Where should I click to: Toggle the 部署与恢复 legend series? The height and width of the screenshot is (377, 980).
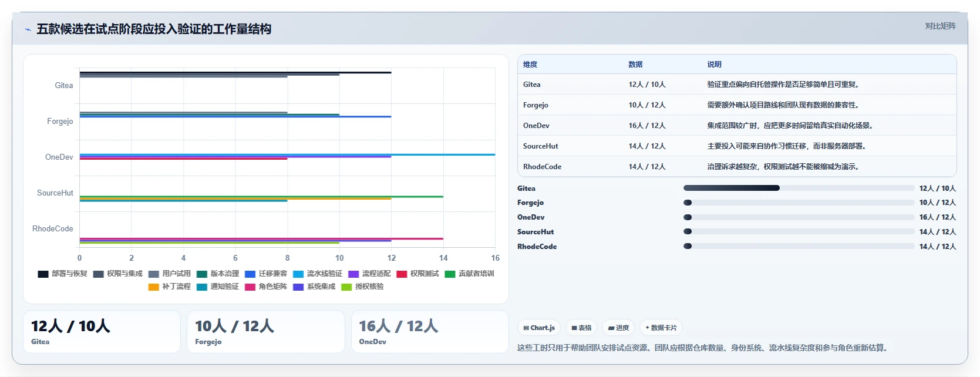pos(62,274)
